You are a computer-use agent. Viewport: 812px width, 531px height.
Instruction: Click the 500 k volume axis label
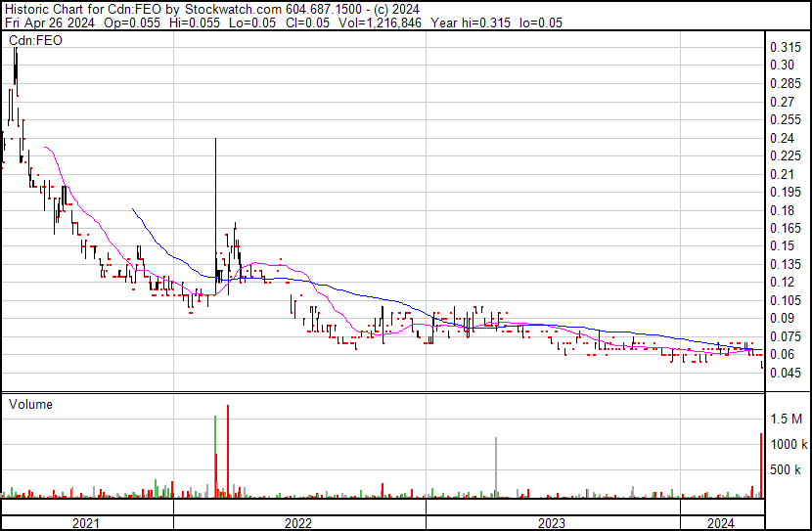[786, 470]
